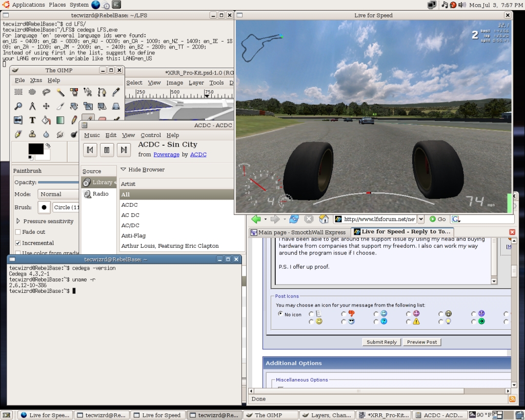
Task: Open the Tools menu in image window
Action: click(216, 83)
